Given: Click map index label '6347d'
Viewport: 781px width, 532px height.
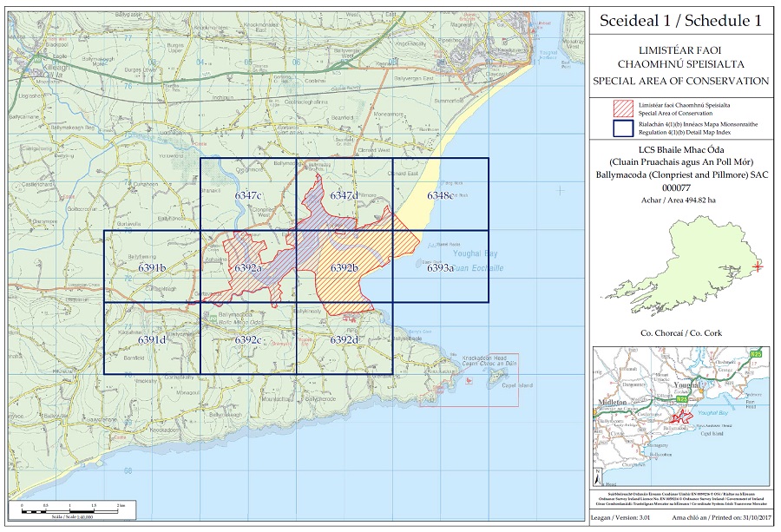Looking at the screenshot, I should 345,195.
